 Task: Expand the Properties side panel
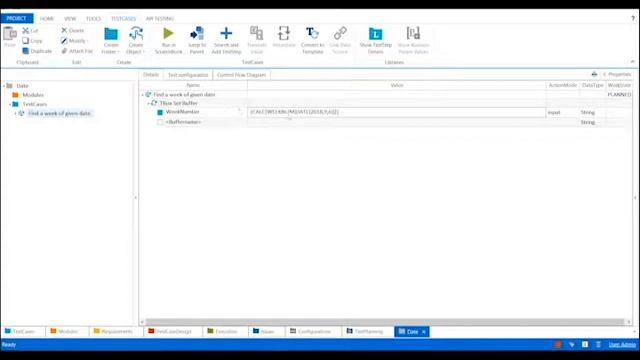point(617,74)
